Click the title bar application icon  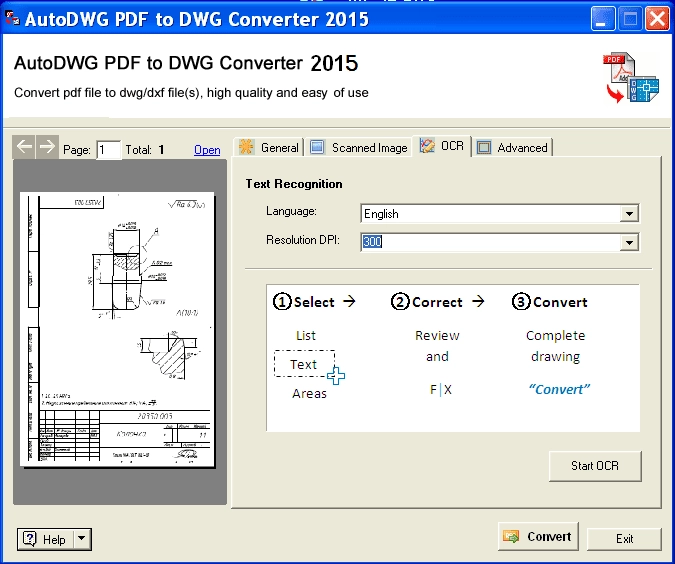click(x=12, y=19)
